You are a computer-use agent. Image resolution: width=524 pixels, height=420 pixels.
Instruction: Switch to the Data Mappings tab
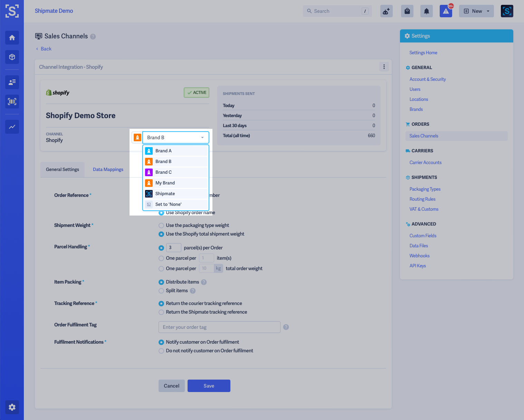108,169
